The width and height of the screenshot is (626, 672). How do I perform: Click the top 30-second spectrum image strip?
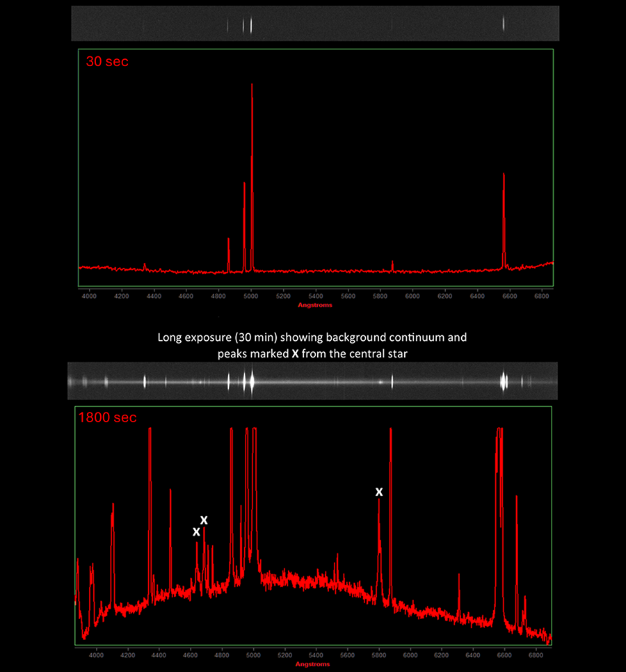point(315,24)
